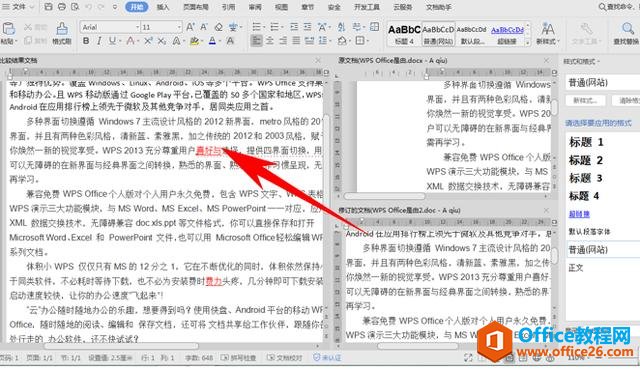This screenshot has height=369, width=640.
Task: Open the 安全 Security tab
Action: 334,7
